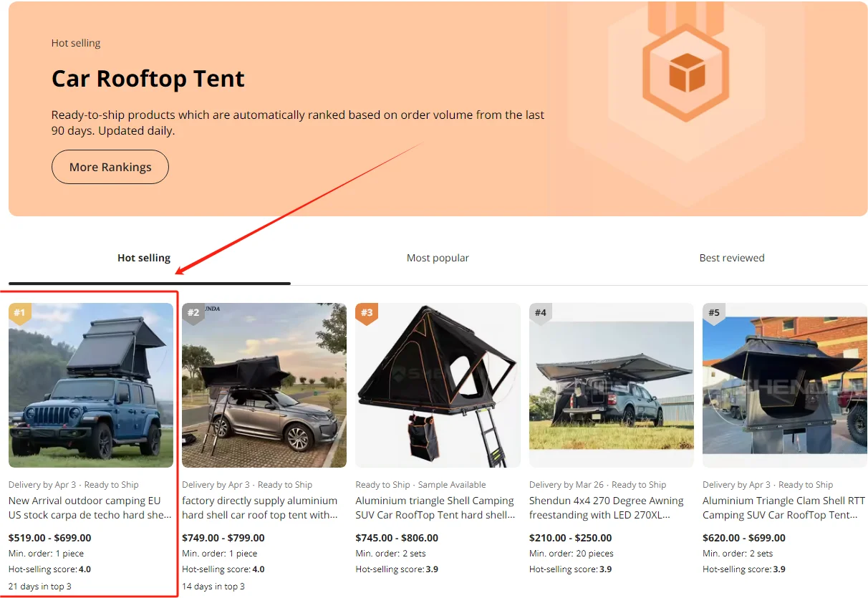Click the orange box hexagon icon
The image size is (868, 598).
point(687,72)
